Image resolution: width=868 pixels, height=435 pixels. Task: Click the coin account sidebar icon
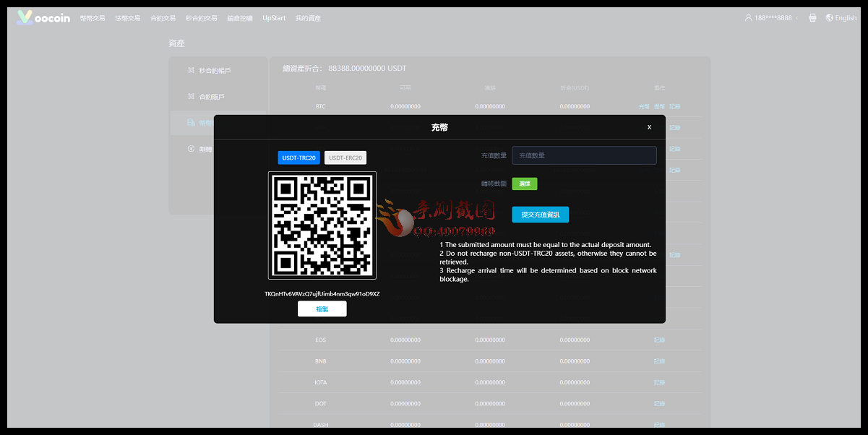click(x=191, y=123)
